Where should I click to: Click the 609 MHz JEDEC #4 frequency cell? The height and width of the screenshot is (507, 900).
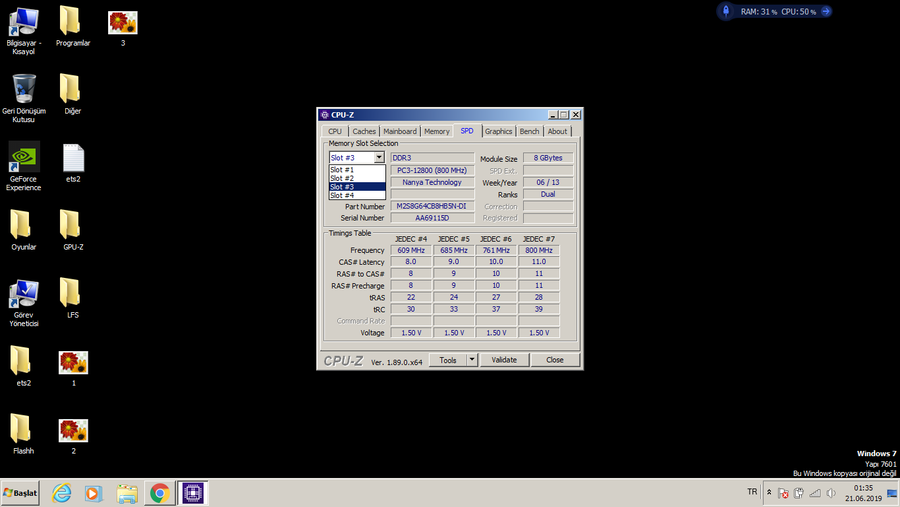point(411,250)
